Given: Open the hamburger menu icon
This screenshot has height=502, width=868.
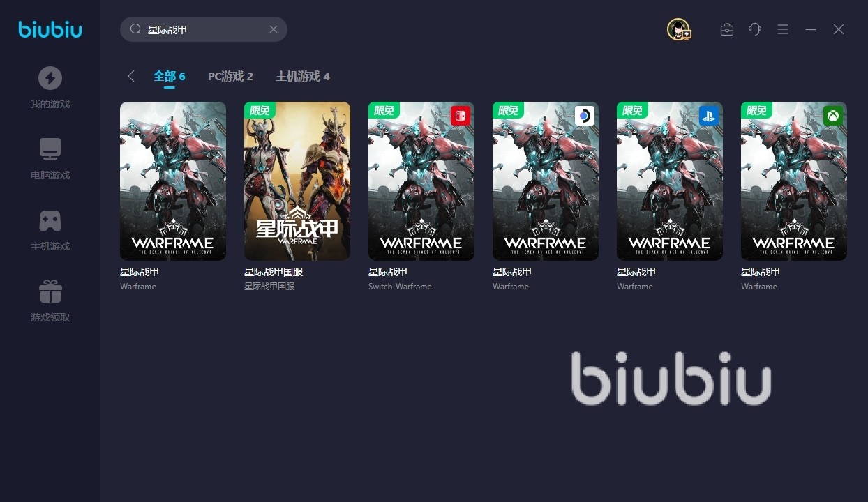Looking at the screenshot, I should click(x=783, y=29).
